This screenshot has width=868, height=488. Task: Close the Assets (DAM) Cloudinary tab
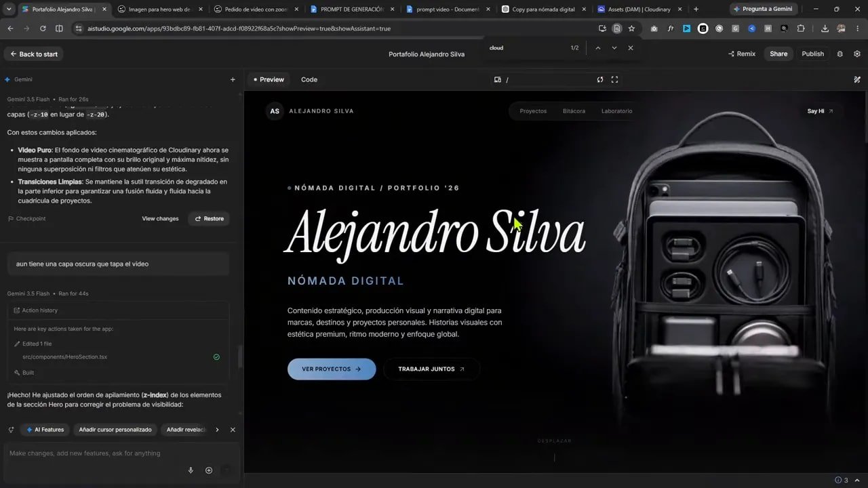(680, 9)
